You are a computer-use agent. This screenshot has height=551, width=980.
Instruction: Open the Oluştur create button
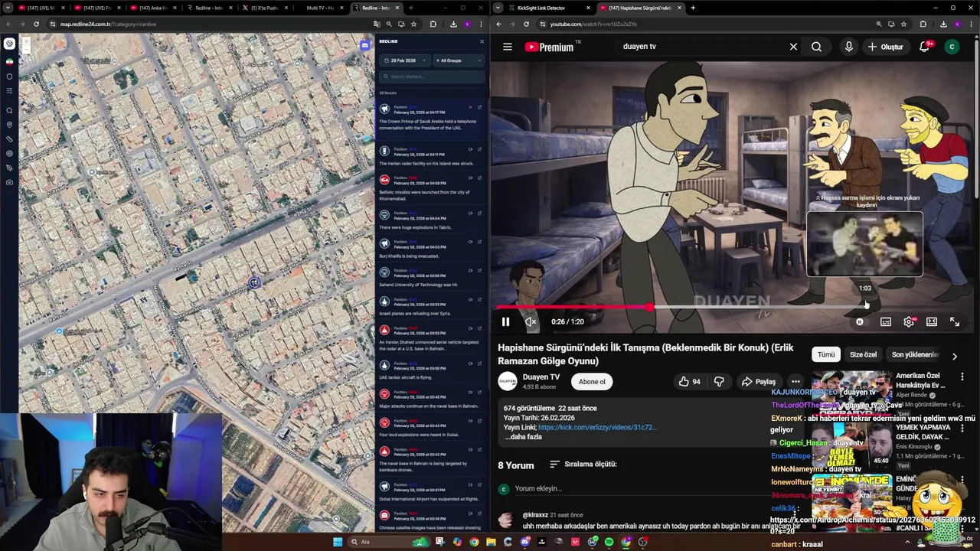tap(887, 47)
